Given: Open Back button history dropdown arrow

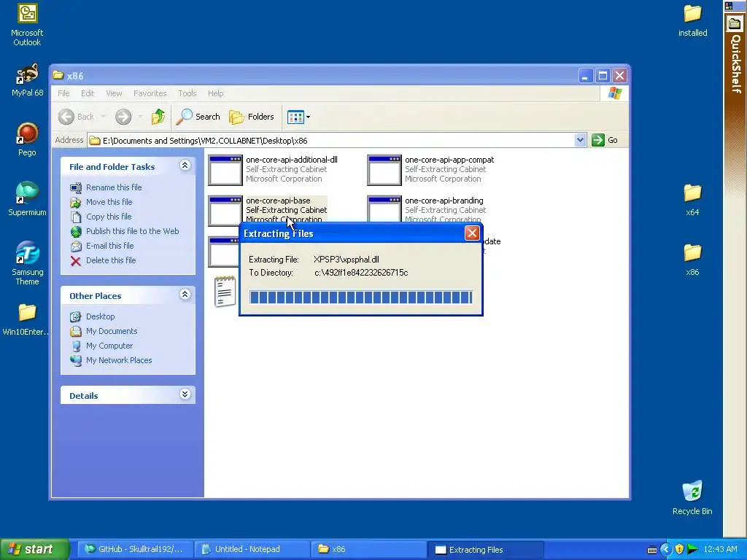Looking at the screenshot, I should (x=104, y=117).
